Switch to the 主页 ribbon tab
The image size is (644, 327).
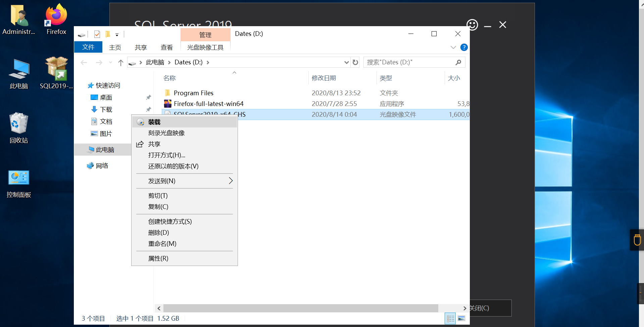click(115, 47)
